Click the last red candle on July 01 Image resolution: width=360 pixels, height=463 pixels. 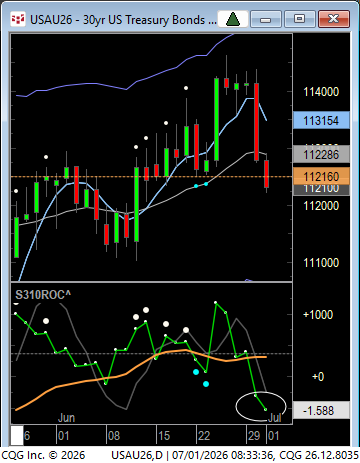pyautogui.click(x=267, y=174)
